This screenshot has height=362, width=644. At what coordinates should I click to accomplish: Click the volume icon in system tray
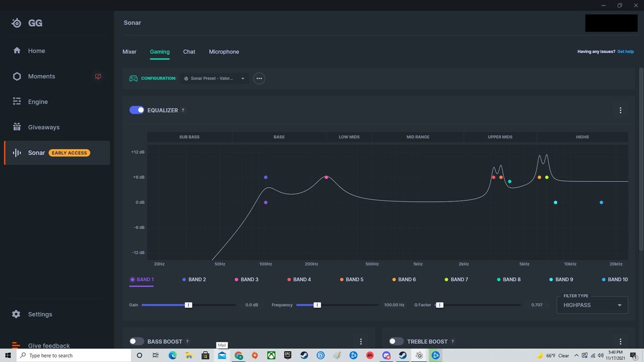(x=601, y=356)
